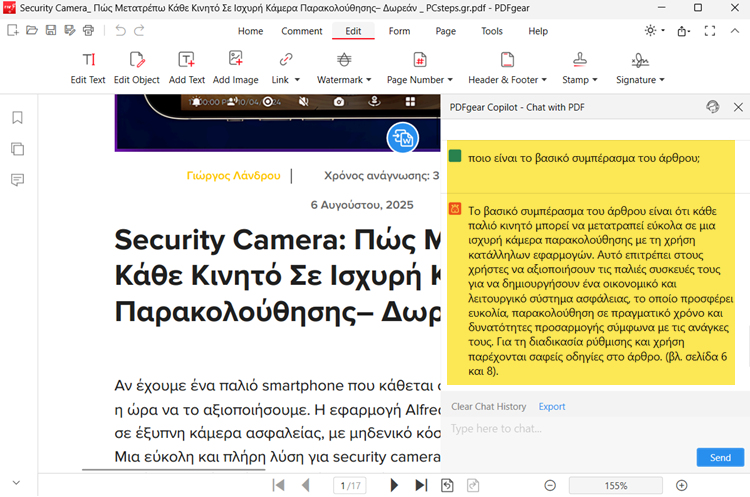750x497 pixels.
Task: Open a file with the folder icon
Action: (x=32, y=31)
